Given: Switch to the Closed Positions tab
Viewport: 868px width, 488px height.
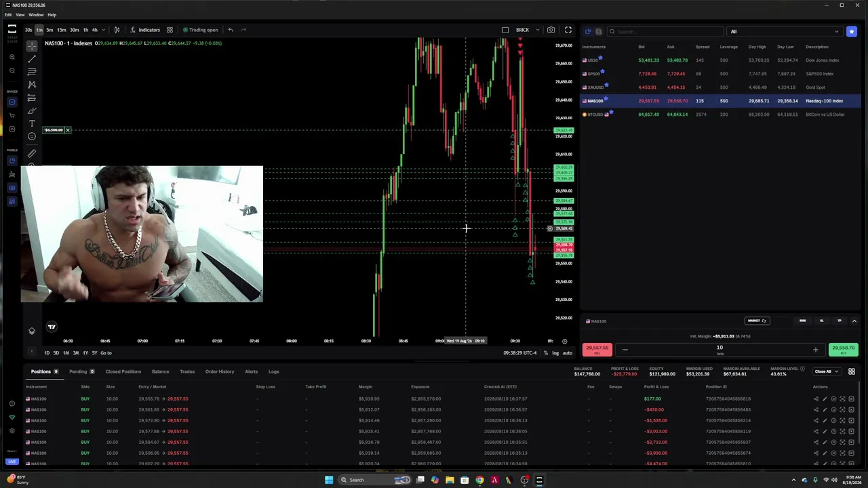Looking at the screenshot, I should pyautogui.click(x=123, y=371).
